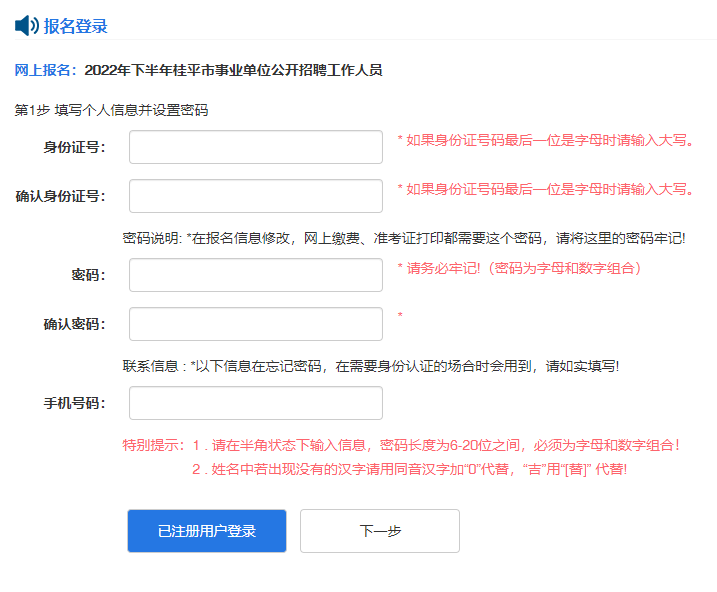Click the 确认密码 field label

click(73, 325)
